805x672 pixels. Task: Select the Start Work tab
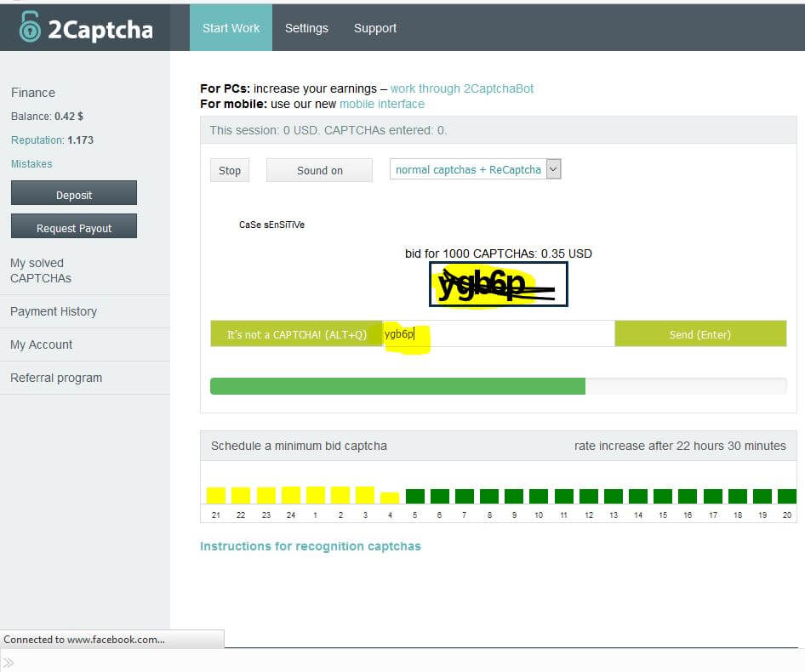(x=231, y=28)
